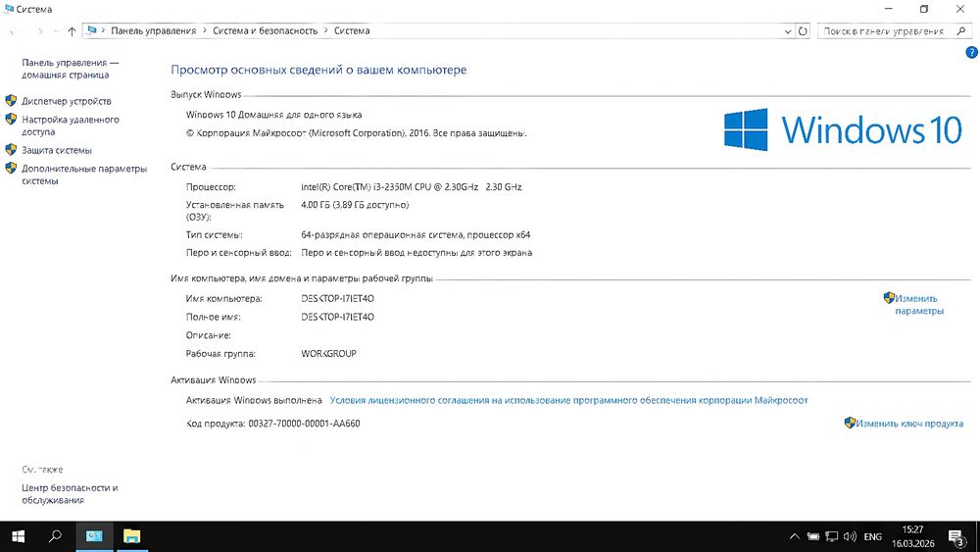980x552 pixels.
Task: Select 4,00 ГБ installed memory value
Action: 355,205
